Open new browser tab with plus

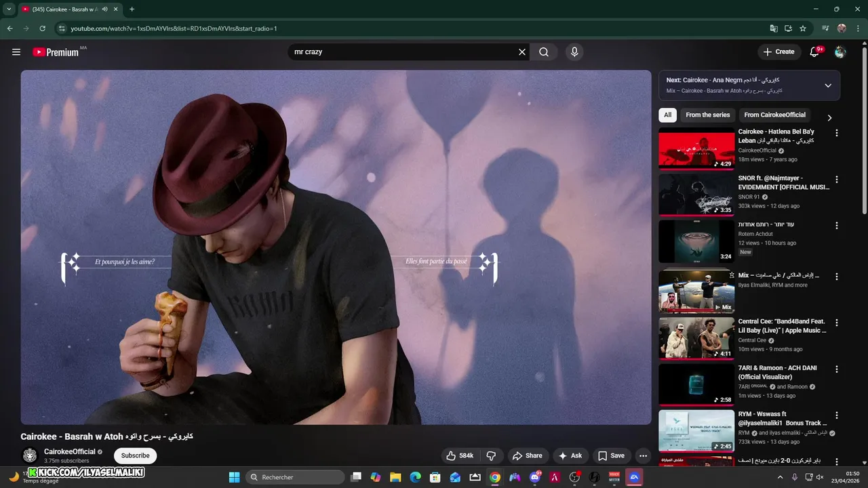pos(132,9)
